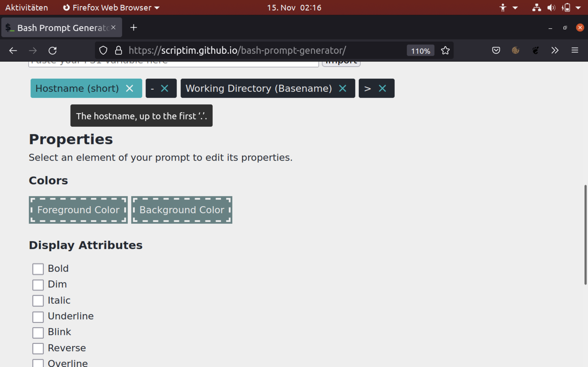Click the Background Color swatch button

point(182,209)
